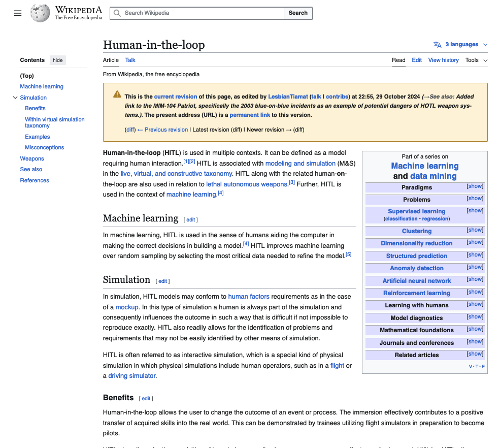
Task: Click the Wikipedia globe logo
Action: pos(40,13)
